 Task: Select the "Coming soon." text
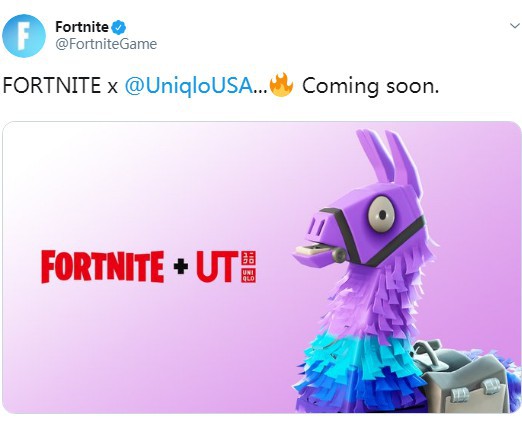[x=371, y=86]
